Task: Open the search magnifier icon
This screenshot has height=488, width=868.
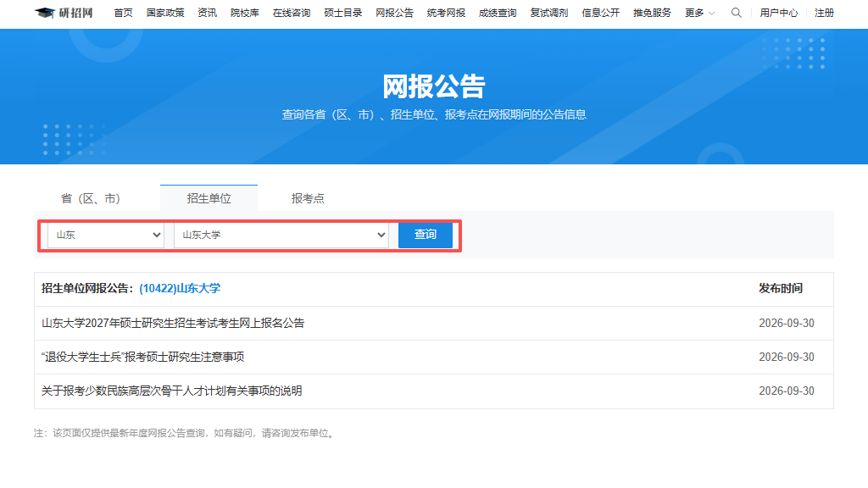Action: click(736, 13)
